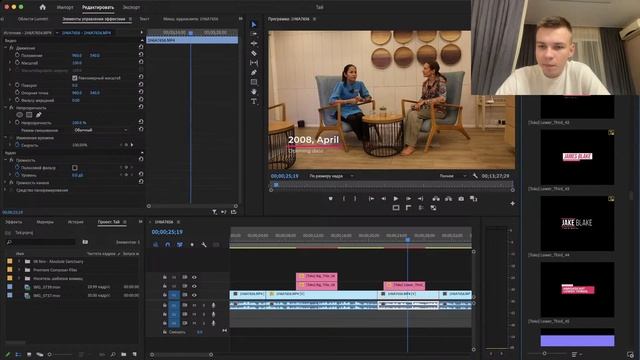The height and width of the screenshot is (360, 640).
Task: Open Program monitor wrench settings
Action: point(475,176)
